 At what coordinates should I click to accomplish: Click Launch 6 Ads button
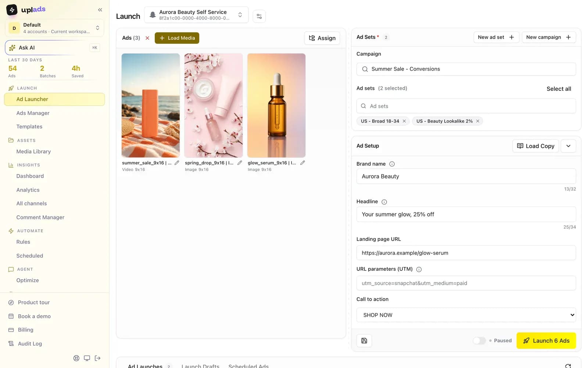pos(546,341)
